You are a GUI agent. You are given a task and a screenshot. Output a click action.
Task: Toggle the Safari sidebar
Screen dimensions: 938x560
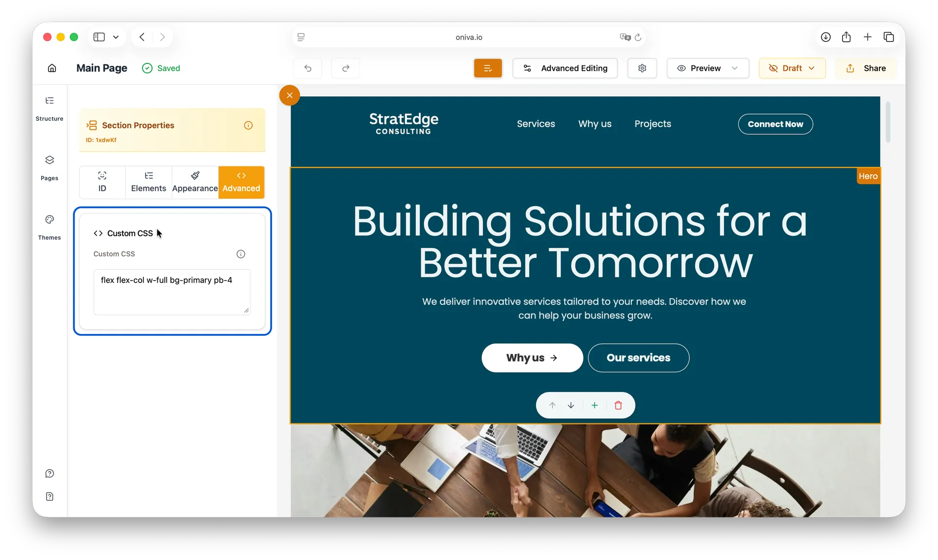point(99,37)
